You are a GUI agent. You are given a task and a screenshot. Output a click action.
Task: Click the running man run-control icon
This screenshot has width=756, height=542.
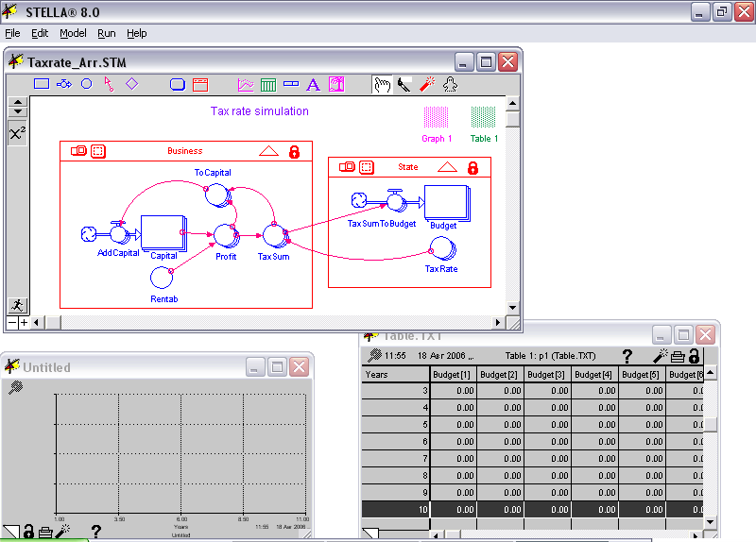(18, 305)
